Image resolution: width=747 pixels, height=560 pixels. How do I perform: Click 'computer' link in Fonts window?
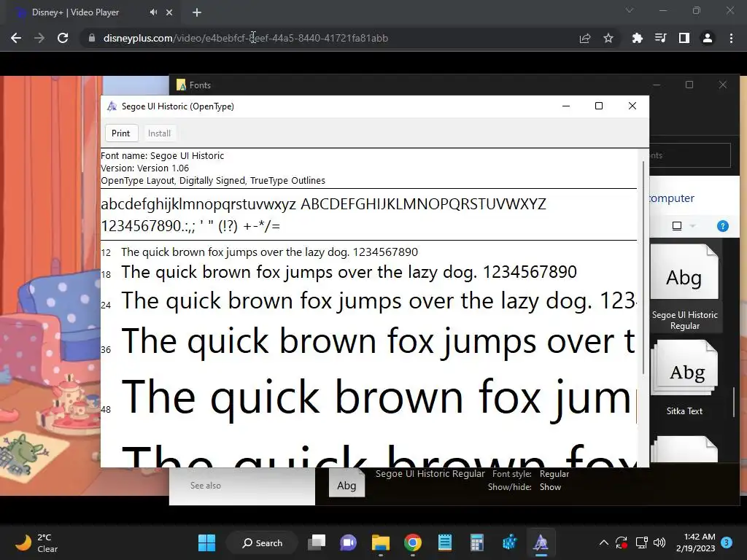click(x=672, y=198)
